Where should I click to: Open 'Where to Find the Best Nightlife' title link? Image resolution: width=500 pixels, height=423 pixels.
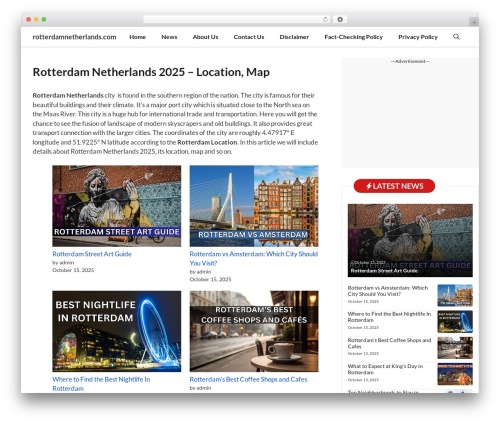tap(101, 384)
